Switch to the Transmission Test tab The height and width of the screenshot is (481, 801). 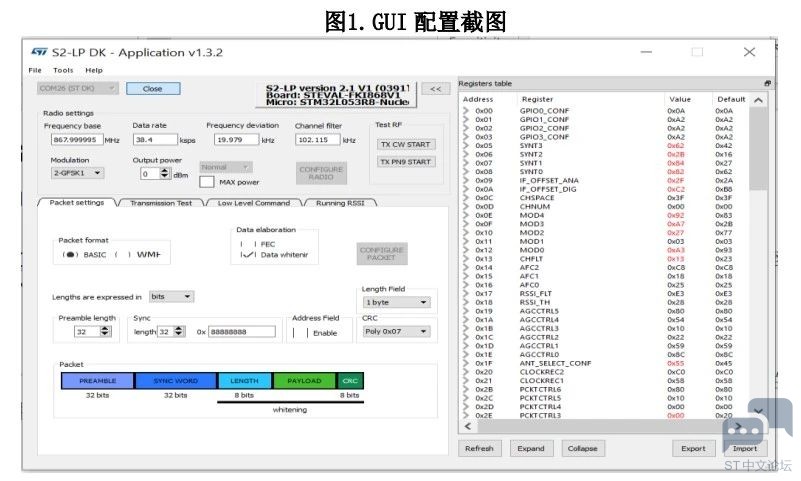click(161, 203)
